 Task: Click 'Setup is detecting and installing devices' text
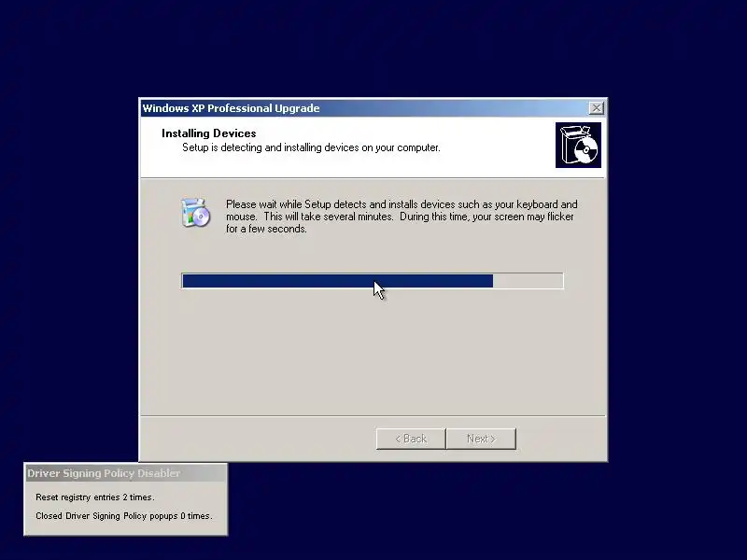311,147
